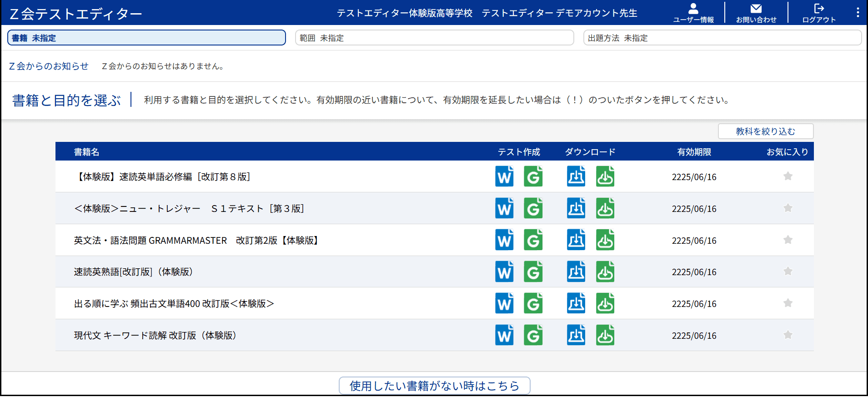Screen dimensions: 868x397
Task: Create Google test for 速読英単語必修編
Action: [533, 176]
